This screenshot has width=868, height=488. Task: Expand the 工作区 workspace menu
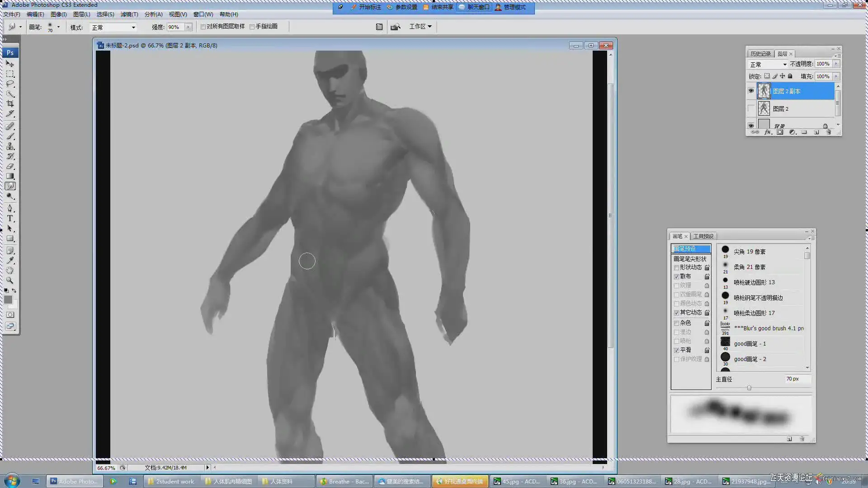pyautogui.click(x=420, y=27)
